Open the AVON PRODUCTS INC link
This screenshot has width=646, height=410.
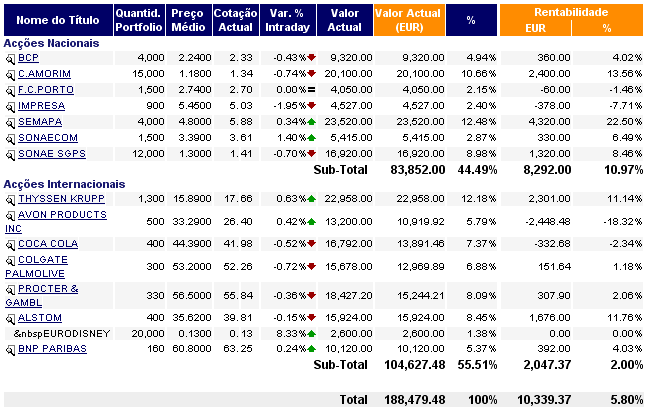click(x=60, y=215)
